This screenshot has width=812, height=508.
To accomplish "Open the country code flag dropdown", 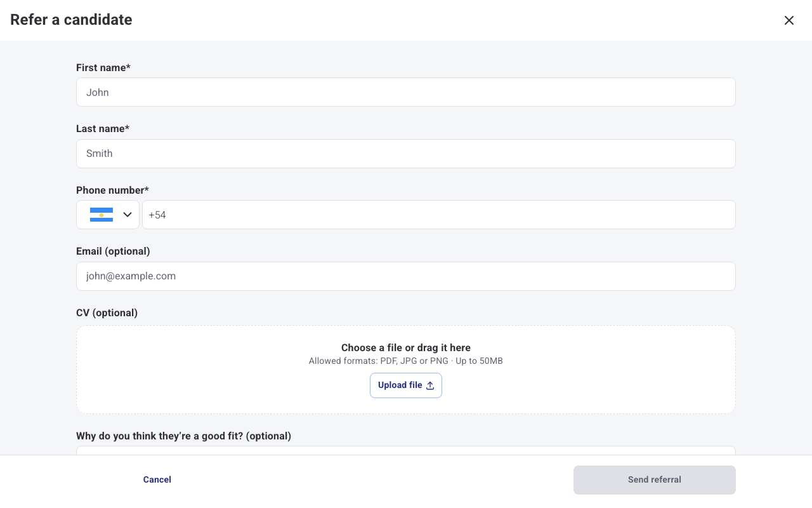I will pyautogui.click(x=108, y=215).
